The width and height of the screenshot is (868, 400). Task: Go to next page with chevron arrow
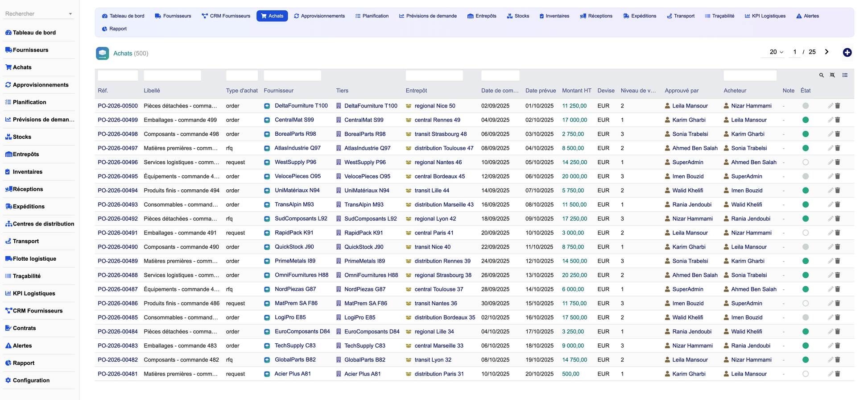827,52
